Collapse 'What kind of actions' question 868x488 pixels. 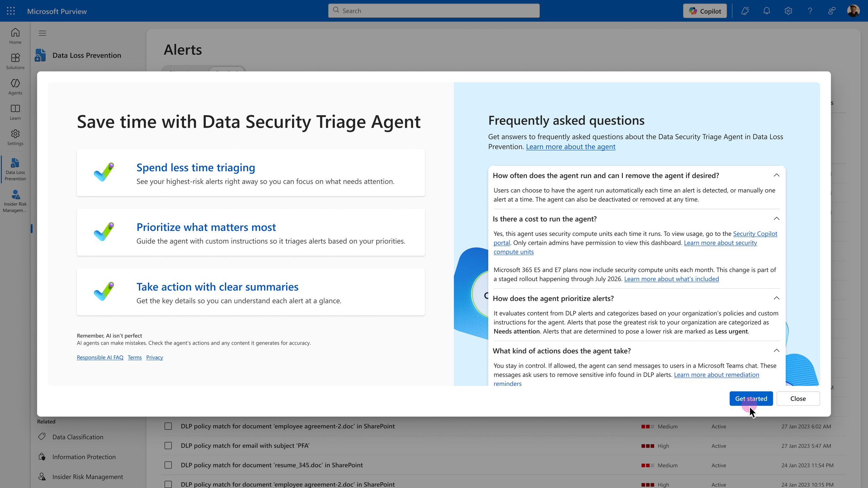pos(777,351)
